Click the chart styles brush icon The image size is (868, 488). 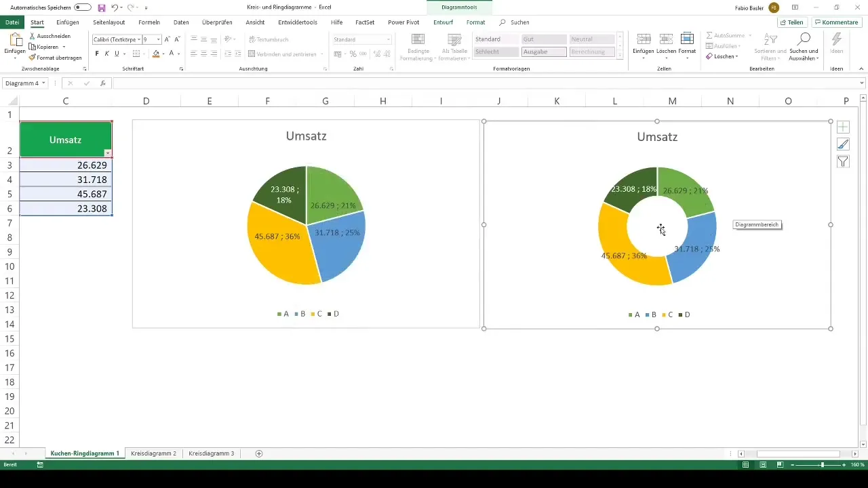(x=843, y=144)
